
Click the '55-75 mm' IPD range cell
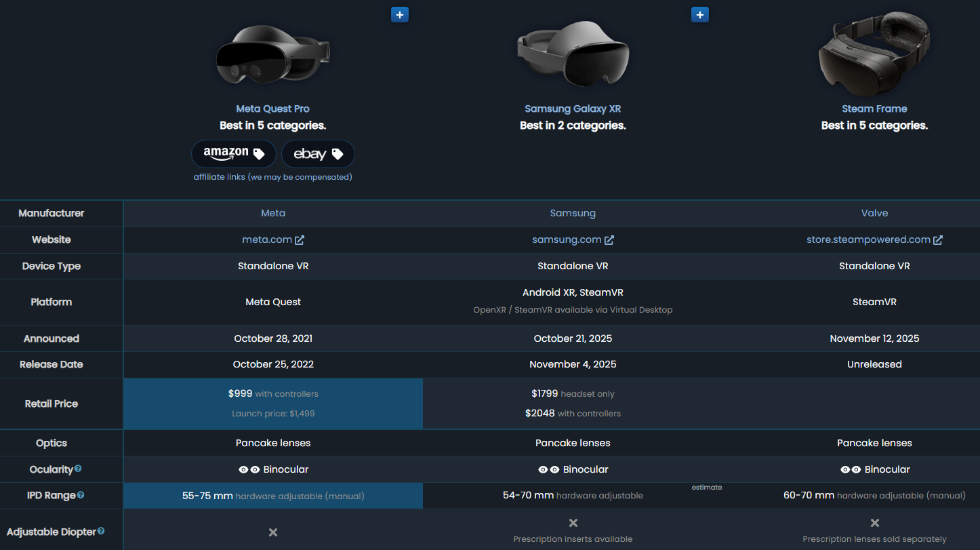click(x=273, y=496)
